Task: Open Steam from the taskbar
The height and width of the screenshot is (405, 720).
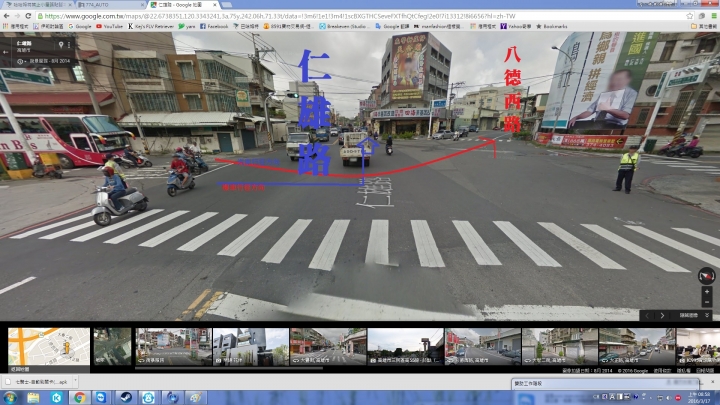Action: [x=126, y=398]
